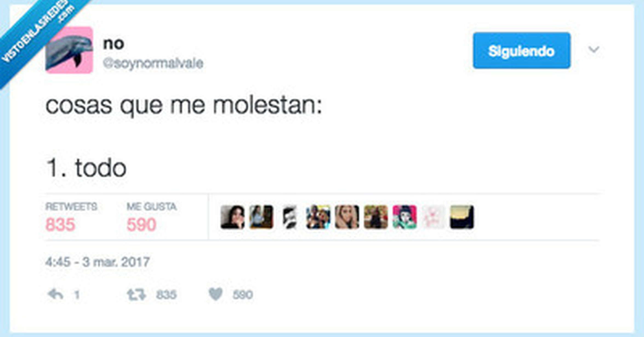
Task: Click the reply arrow icon
Action: 56,295
